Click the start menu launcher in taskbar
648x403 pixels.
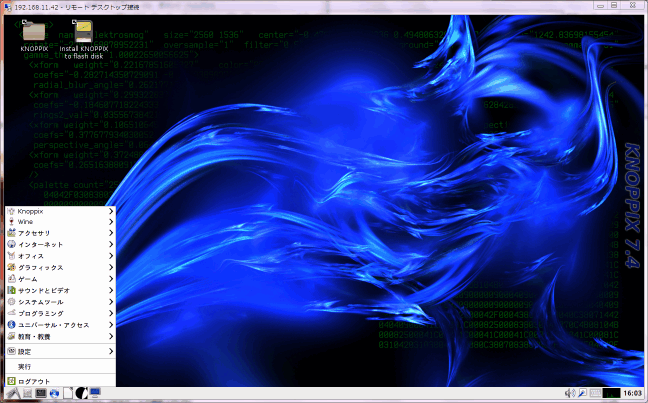pyautogui.click(x=13, y=393)
